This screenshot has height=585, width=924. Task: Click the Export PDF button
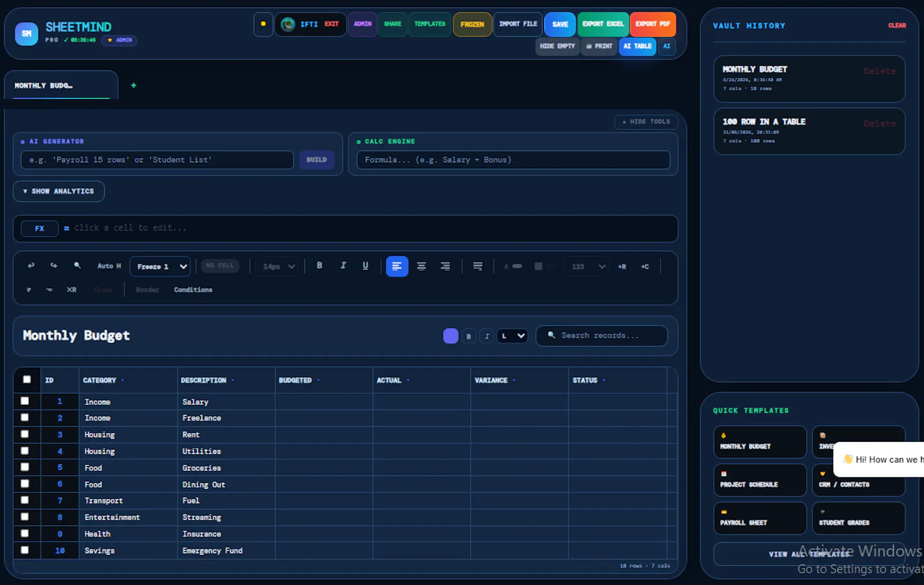tap(653, 24)
